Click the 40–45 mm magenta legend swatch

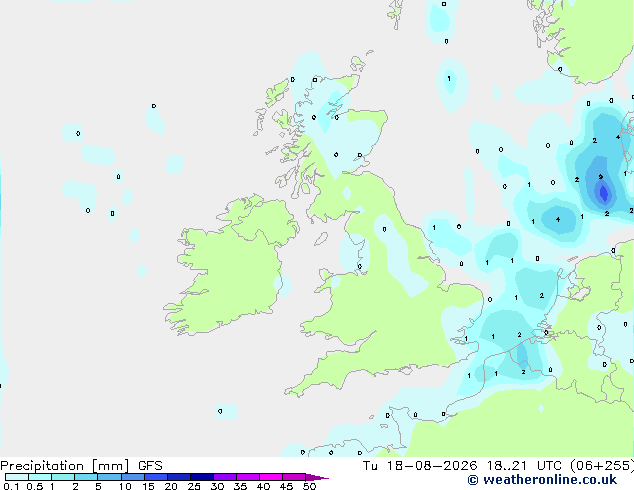[271, 477]
